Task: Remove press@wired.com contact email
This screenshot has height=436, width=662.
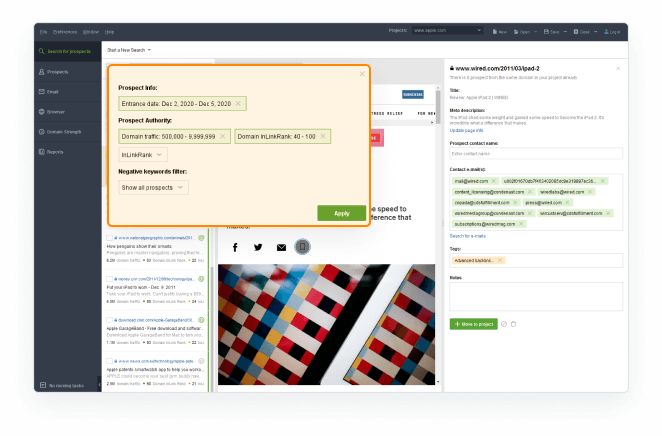Action: [567, 203]
